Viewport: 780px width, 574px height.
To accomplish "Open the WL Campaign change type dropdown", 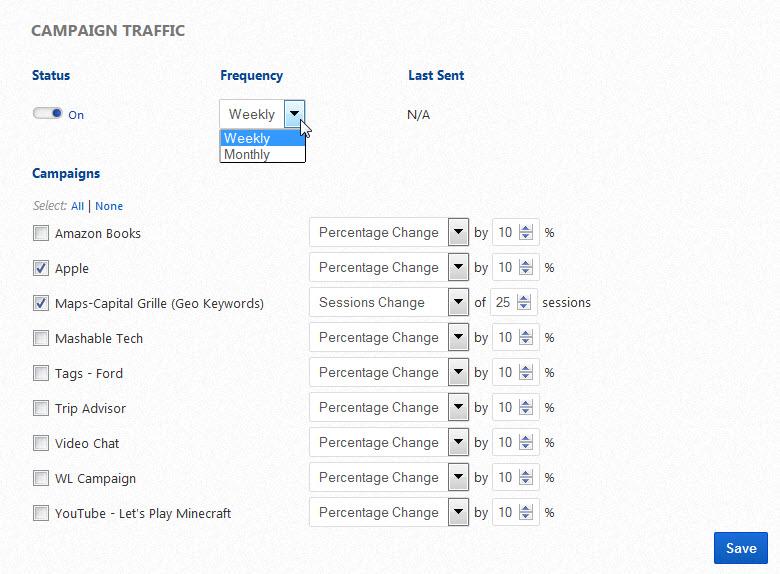I will tap(458, 478).
